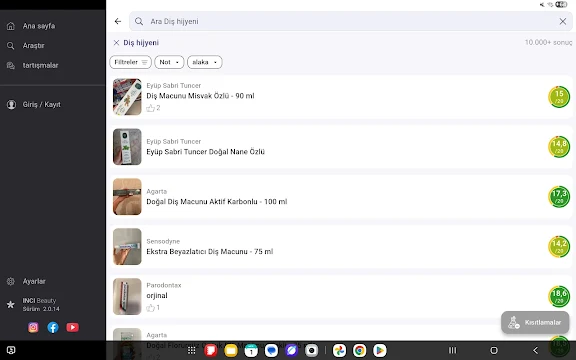Open Ayarlar settings gear icon
The height and width of the screenshot is (360, 576).
coord(11,281)
